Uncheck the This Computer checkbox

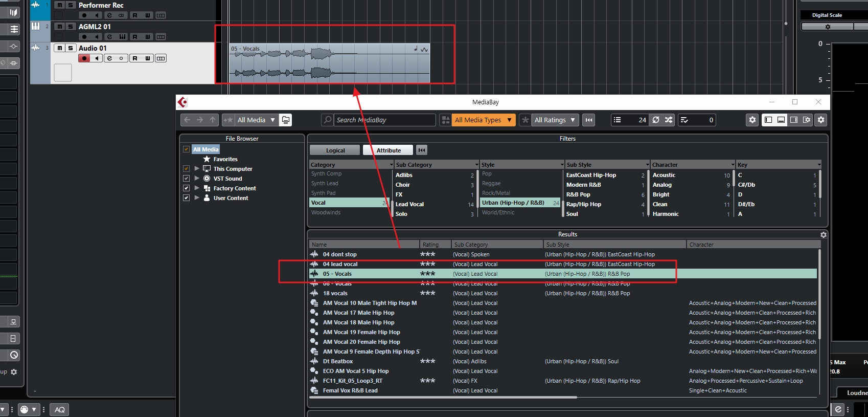[x=187, y=169]
